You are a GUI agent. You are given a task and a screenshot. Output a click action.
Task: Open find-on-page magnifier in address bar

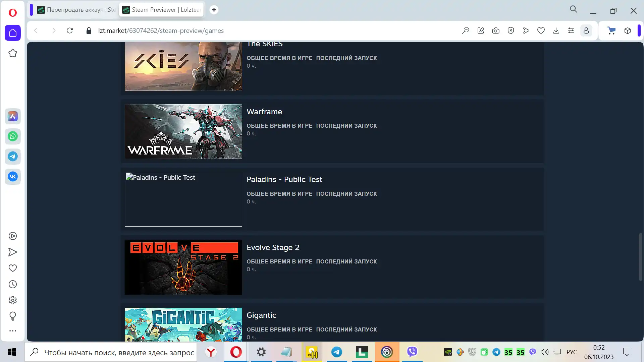click(466, 31)
